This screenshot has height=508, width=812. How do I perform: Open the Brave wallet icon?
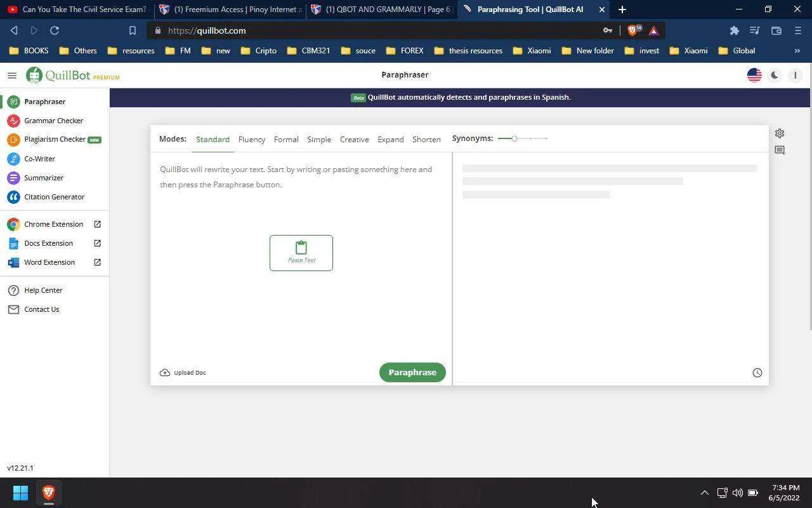point(776,30)
